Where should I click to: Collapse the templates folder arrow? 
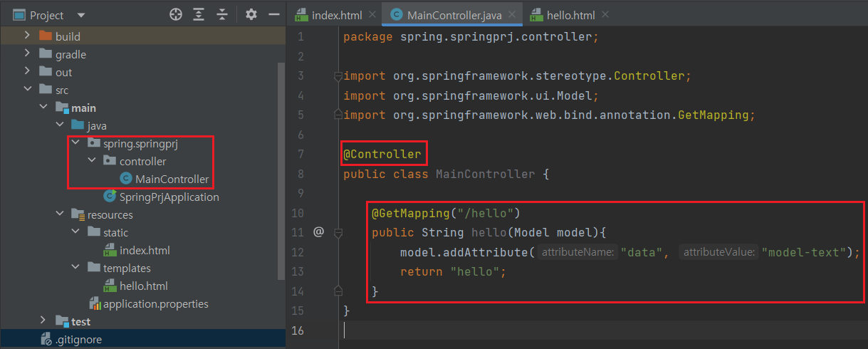75,268
